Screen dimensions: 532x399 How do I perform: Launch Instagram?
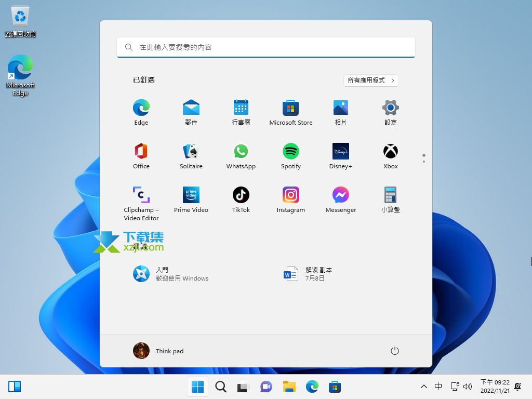point(291,200)
